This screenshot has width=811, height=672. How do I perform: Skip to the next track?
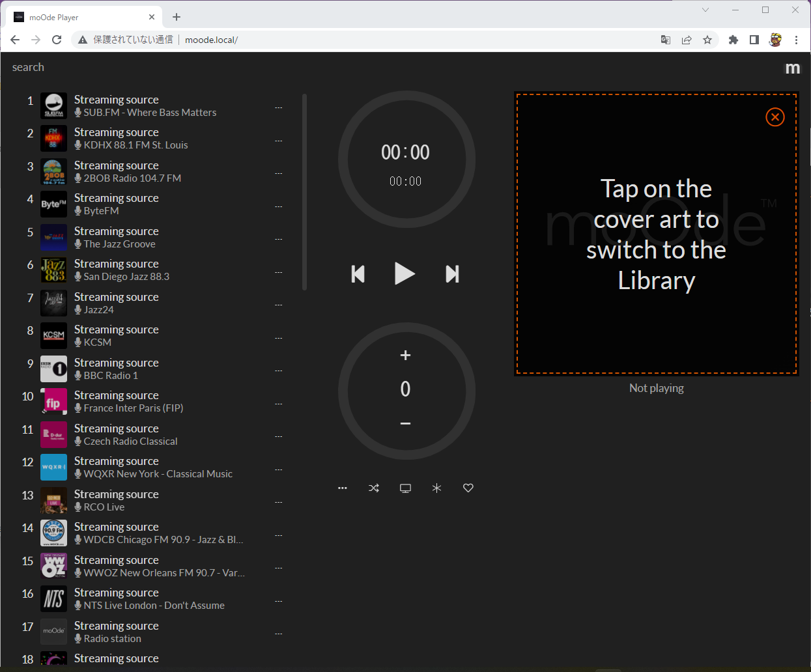point(452,274)
